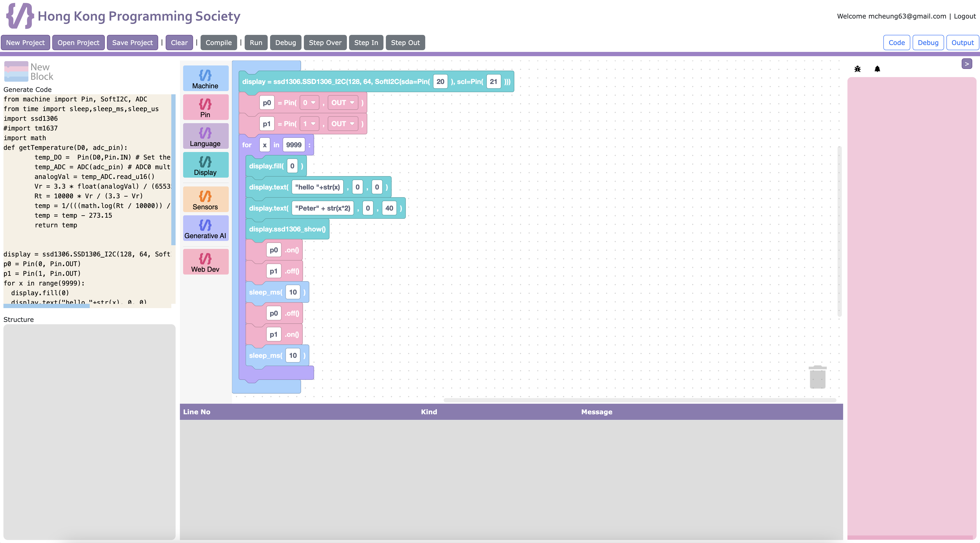This screenshot has height=543, width=980.
Task: Click the Compile button
Action: pos(219,43)
